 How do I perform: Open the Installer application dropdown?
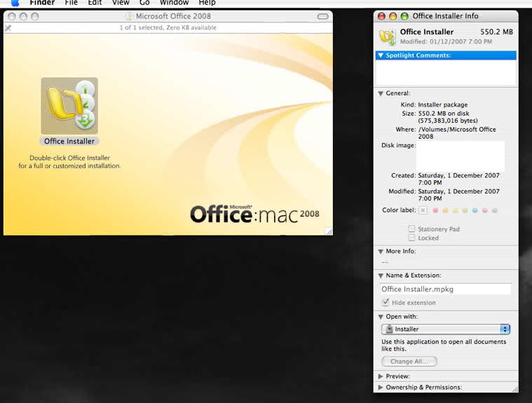[x=446, y=329]
